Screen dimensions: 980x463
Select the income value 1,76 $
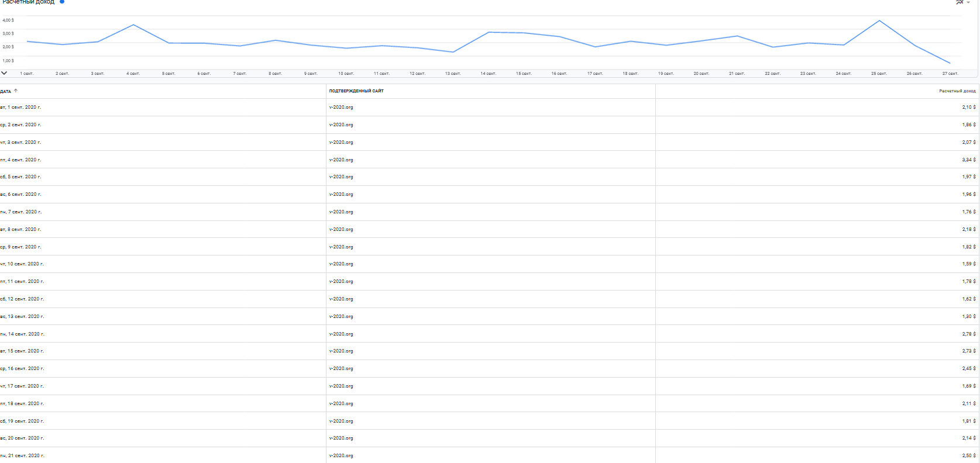click(x=969, y=212)
